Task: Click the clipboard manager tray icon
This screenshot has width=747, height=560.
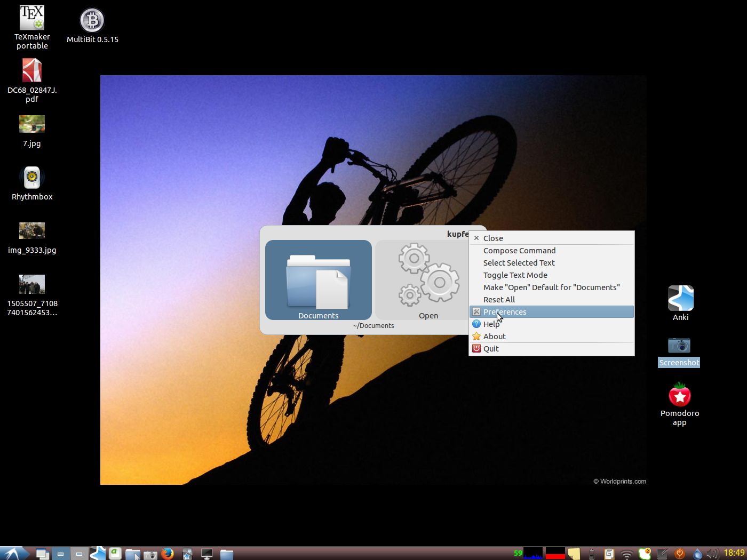Action: 609,554
